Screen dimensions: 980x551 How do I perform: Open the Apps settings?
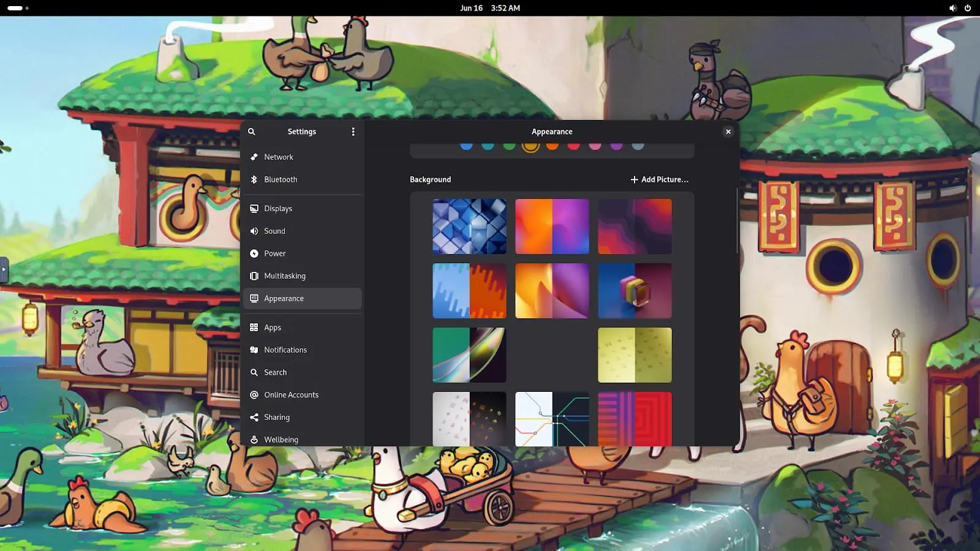coord(303,328)
